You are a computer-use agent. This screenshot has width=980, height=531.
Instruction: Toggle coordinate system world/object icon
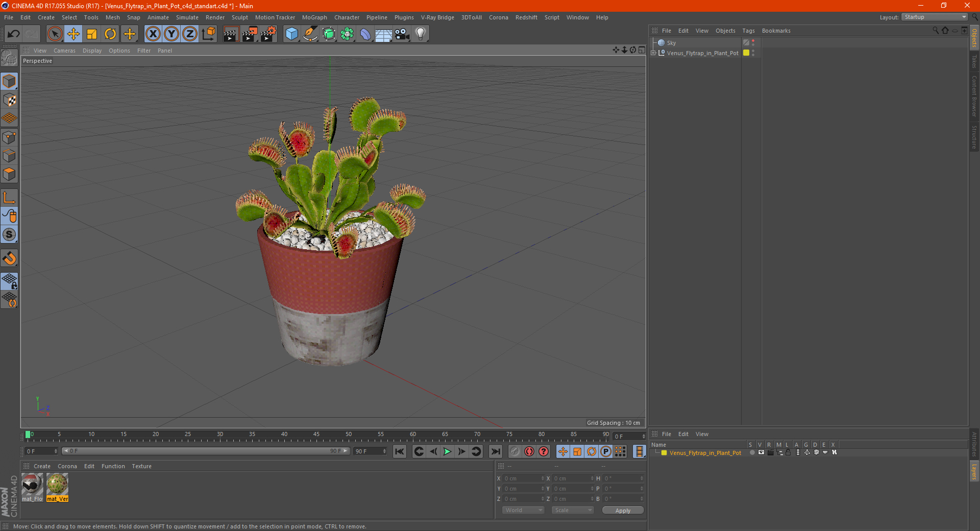208,34
